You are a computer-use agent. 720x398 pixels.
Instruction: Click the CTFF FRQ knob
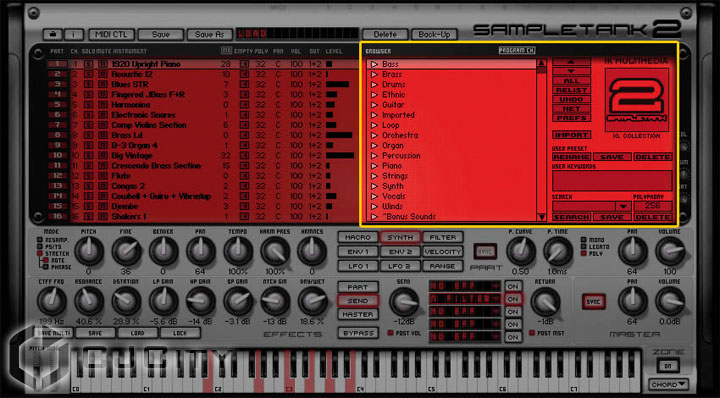[x=52, y=301]
